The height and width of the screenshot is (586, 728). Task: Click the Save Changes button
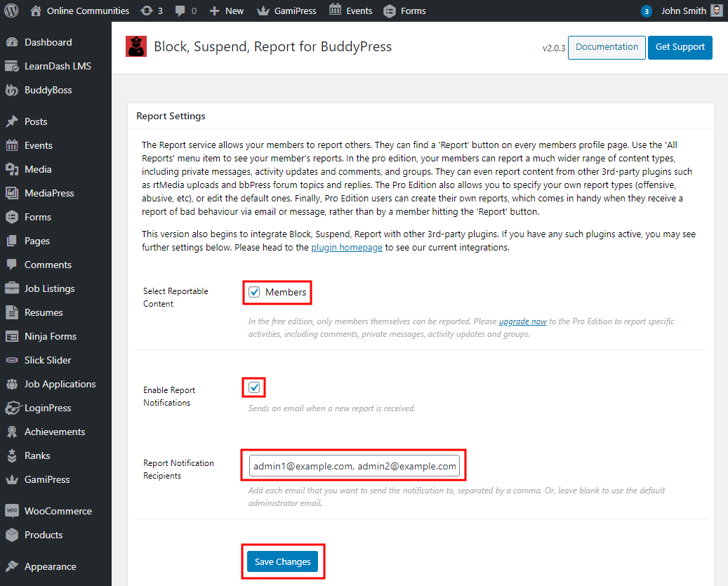tap(282, 561)
